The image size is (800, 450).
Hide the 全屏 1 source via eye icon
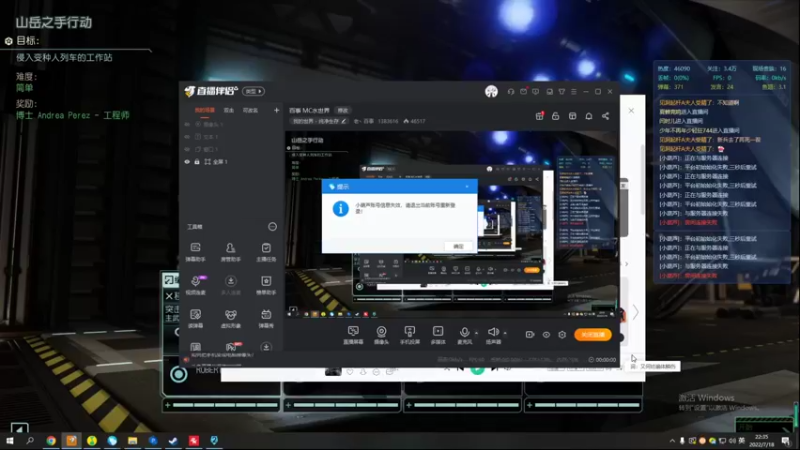pos(187,162)
